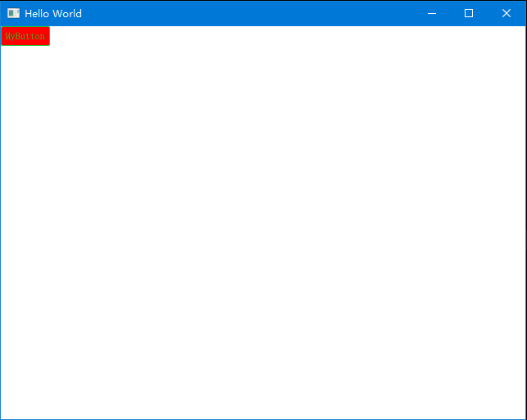Image resolution: width=527 pixels, height=420 pixels.
Task: Maximize the Hello World window
Action: click(469, 13)
